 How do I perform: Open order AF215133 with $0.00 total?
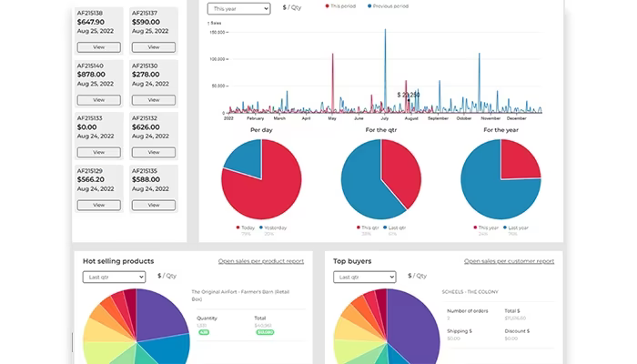tap(98, 152)
